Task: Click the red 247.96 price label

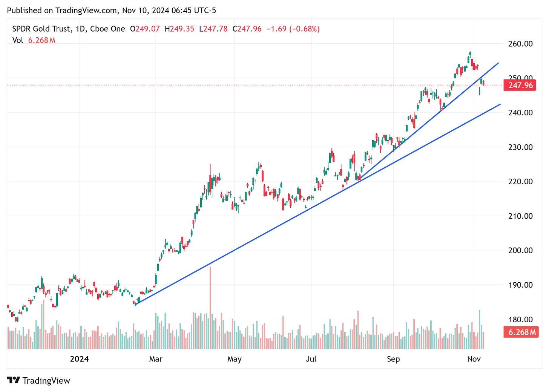Action: point(521,85)
